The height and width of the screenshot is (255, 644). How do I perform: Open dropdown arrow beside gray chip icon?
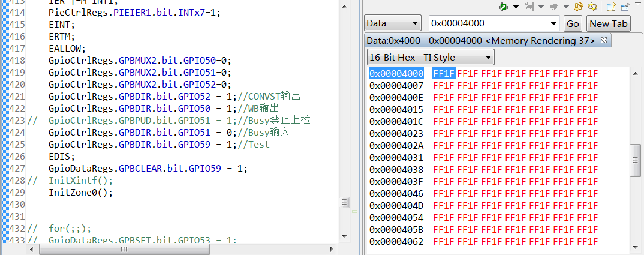coord(567,7)
